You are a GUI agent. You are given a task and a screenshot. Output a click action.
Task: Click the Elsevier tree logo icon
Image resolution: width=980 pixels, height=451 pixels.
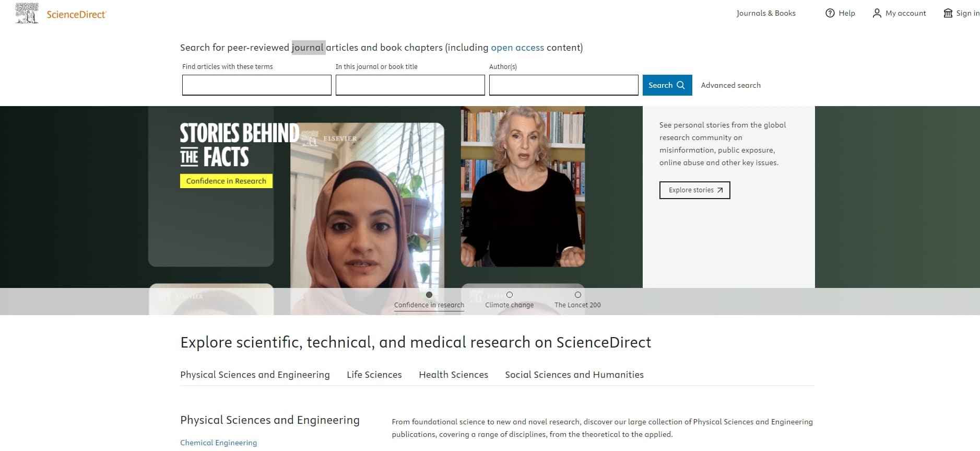tap(27, 14)
